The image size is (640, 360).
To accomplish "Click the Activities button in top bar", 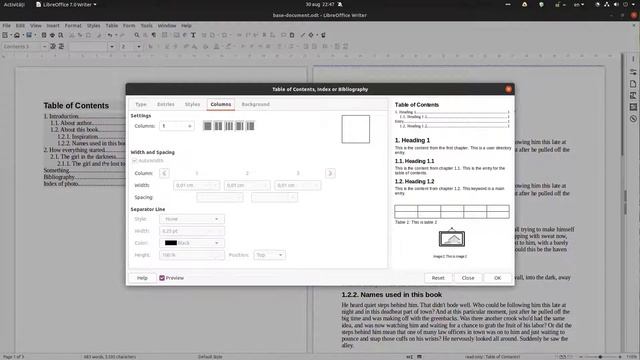I will click(14, 4).
